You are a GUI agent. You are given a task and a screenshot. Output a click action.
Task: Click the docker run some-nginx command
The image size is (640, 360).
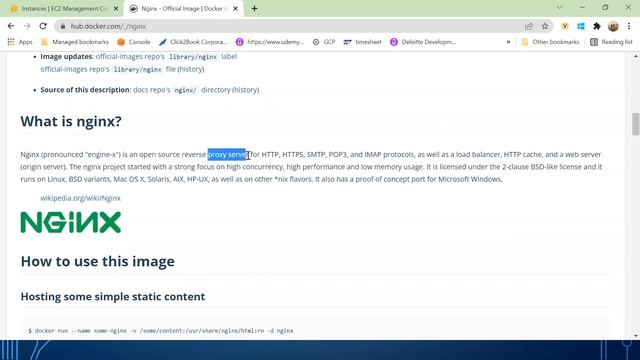coord(161,331)
